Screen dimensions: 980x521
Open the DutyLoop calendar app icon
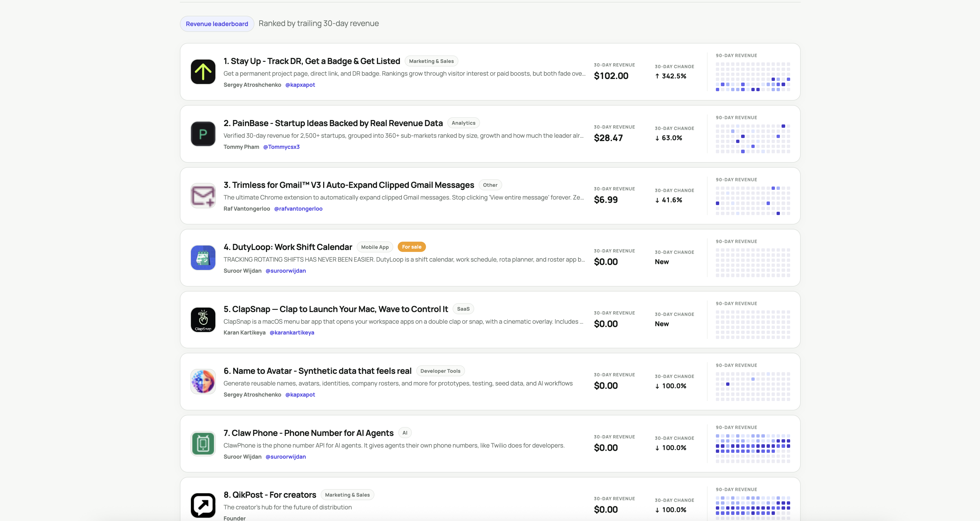pyautogui.click(x=203, y=257)
